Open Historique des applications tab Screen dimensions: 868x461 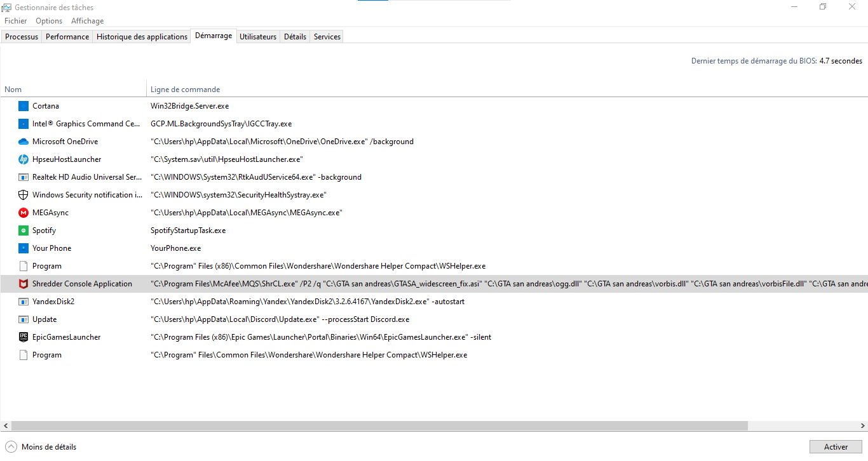point(142,37)
